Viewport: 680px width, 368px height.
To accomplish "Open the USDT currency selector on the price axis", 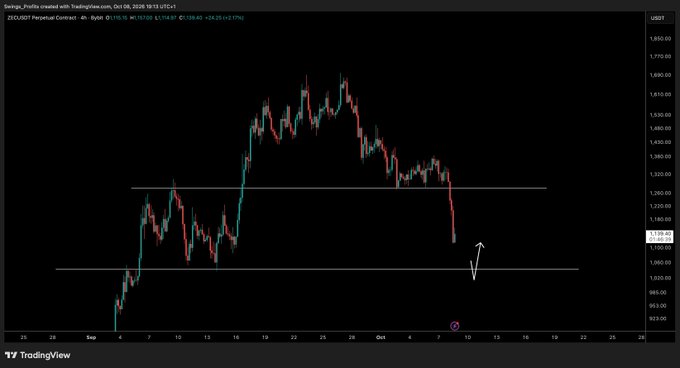I will coord(657,18).
